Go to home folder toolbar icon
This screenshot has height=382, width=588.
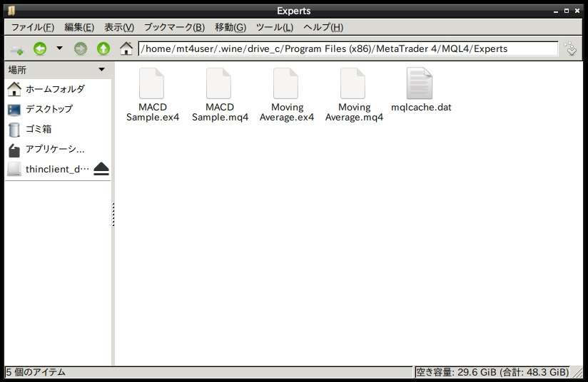126,48
